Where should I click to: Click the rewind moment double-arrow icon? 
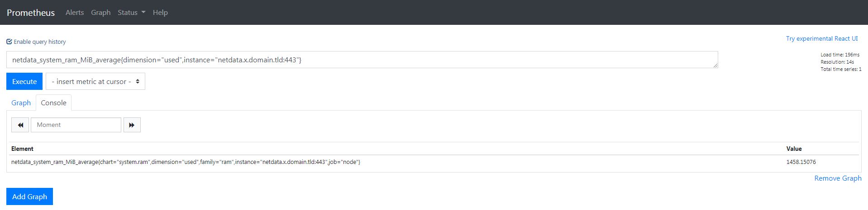point(20,125)
